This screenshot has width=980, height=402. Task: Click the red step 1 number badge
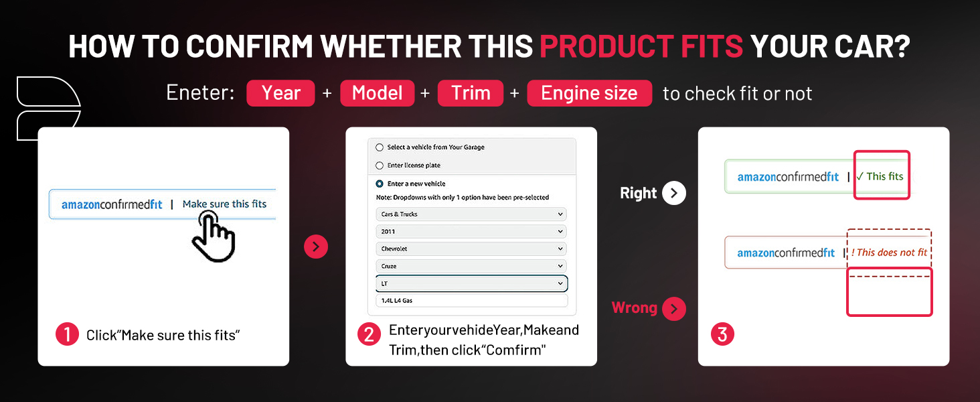click(67, 335)
